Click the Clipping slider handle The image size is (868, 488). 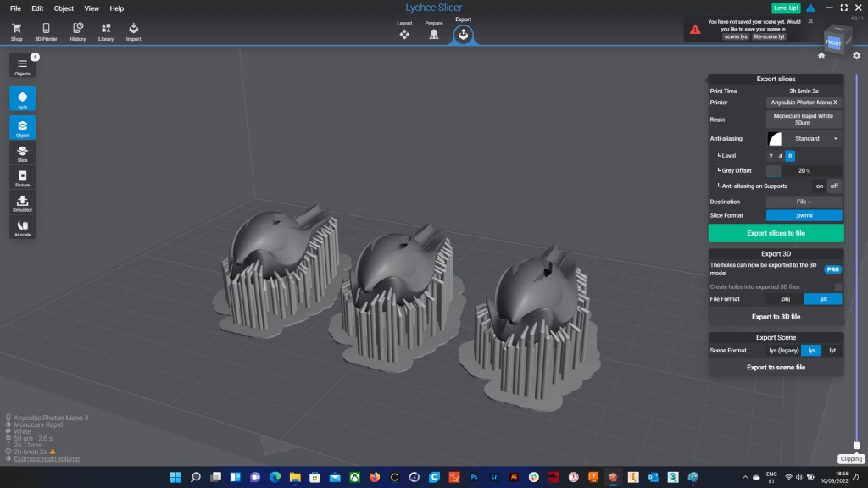pyautogui.click(x=856, y=445)
